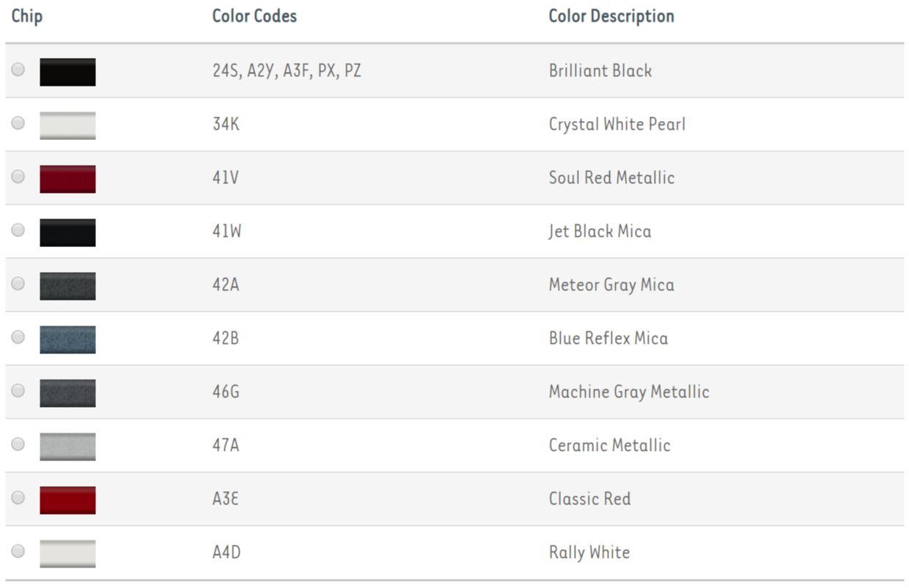Select the Brilliant Black radio button
This screenshot has width=909, height=588.
point(18,70)
